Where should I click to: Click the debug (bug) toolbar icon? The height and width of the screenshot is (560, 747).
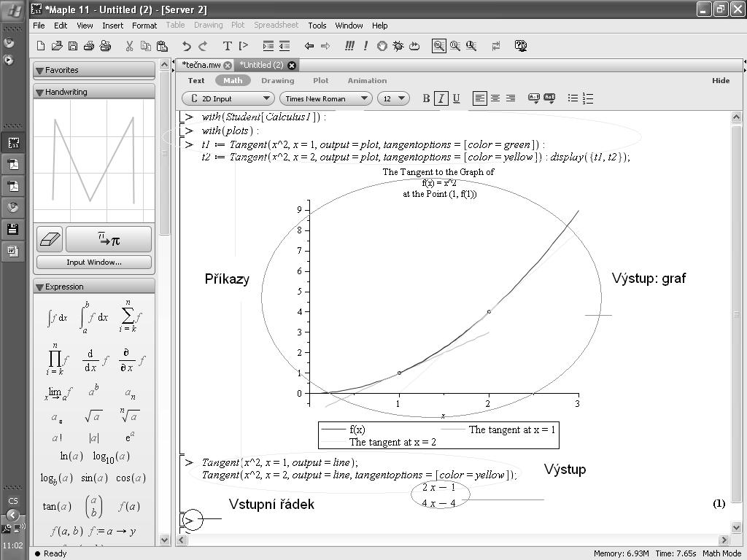pos(398,46)
